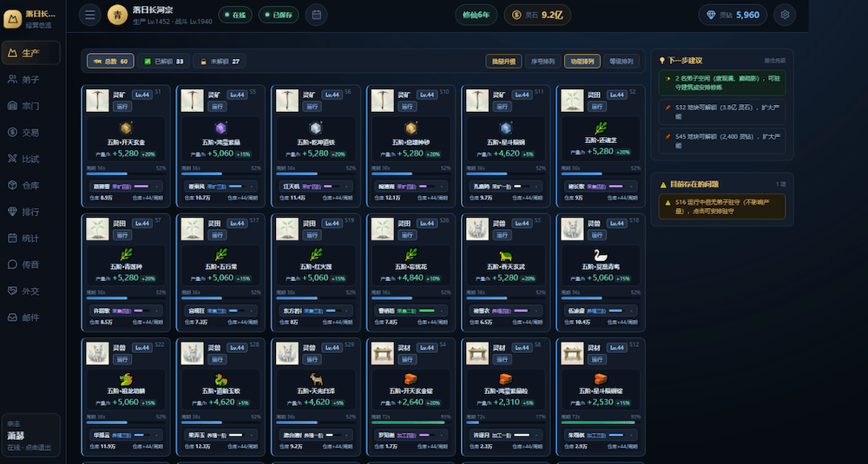Open the 邮件 mail entry

30,318
